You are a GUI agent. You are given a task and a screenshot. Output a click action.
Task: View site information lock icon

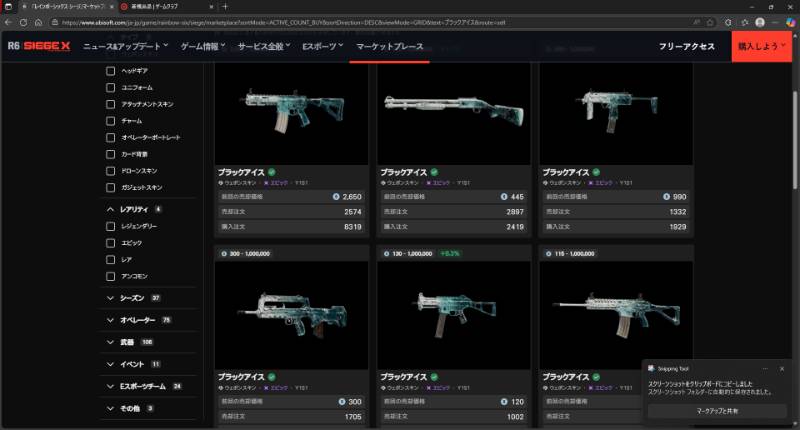[x=55, y=22]
